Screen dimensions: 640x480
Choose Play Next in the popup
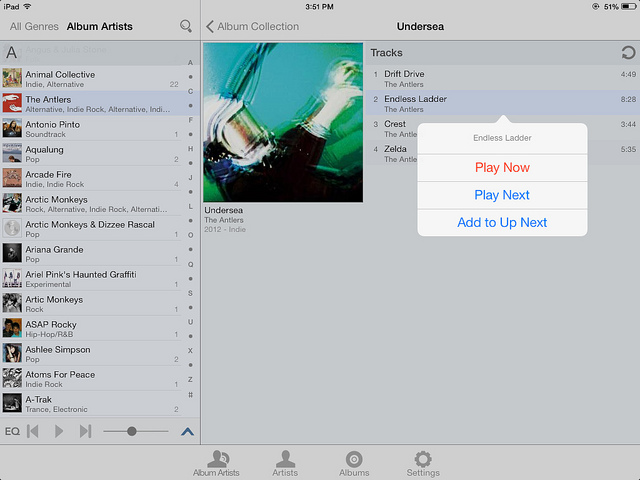coord(502,195)
